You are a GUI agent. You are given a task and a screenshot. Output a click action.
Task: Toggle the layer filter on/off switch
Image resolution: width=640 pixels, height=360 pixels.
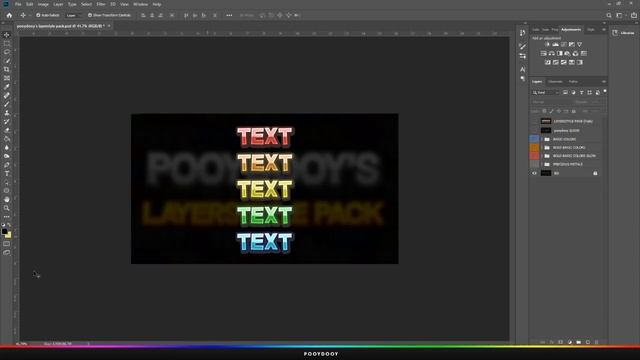[605, 92]
